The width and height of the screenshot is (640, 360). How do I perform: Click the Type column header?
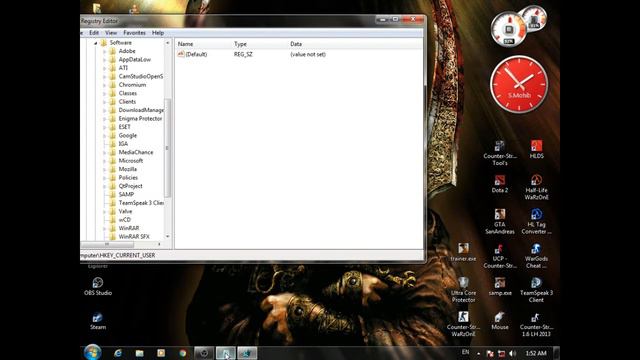240,44
